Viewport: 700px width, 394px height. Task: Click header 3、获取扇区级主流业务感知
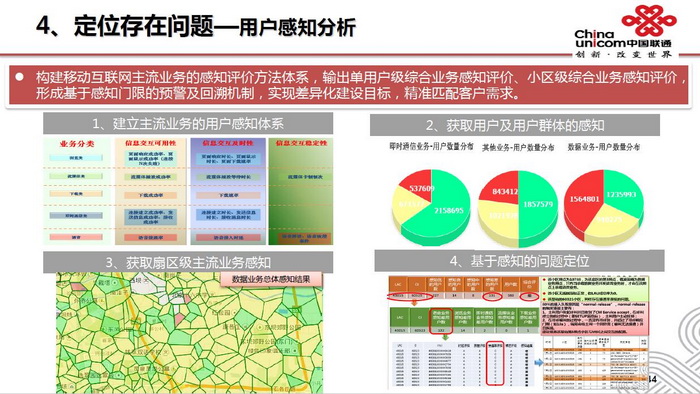pyautogui.click(x=188, y=262)
